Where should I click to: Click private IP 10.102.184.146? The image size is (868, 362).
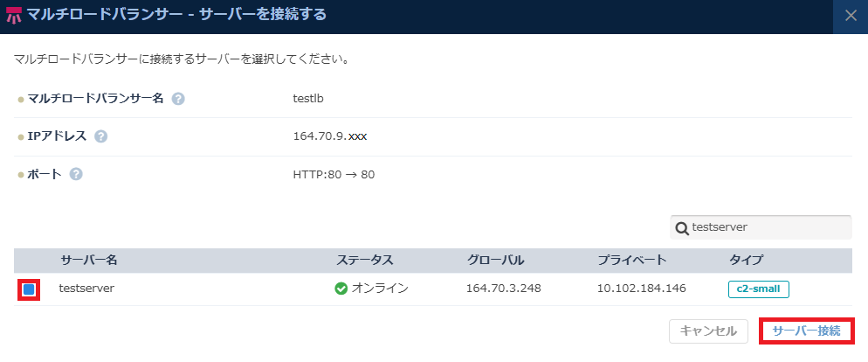tap(642, 289)
